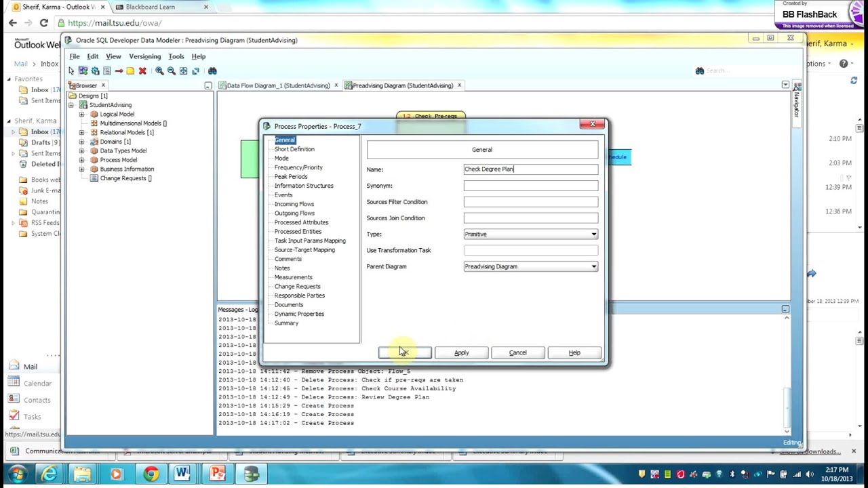This screenshot has width=868, height=488.
Task: Click the Zoom Out magnifier icon
Action: (172, 70)
